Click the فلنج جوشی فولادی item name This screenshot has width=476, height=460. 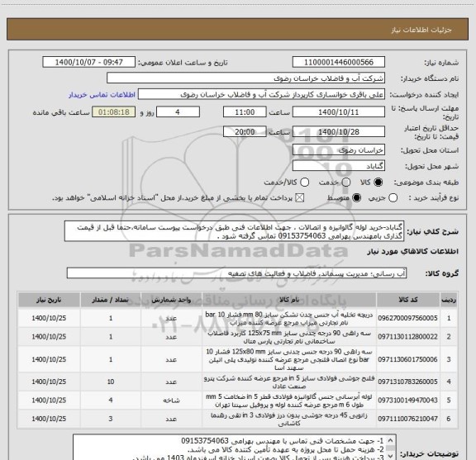[289, 382]
